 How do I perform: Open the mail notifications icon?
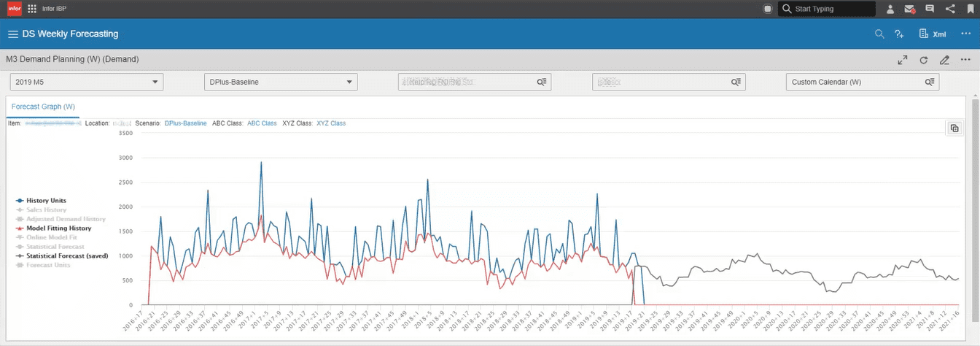tap(910, 9)
